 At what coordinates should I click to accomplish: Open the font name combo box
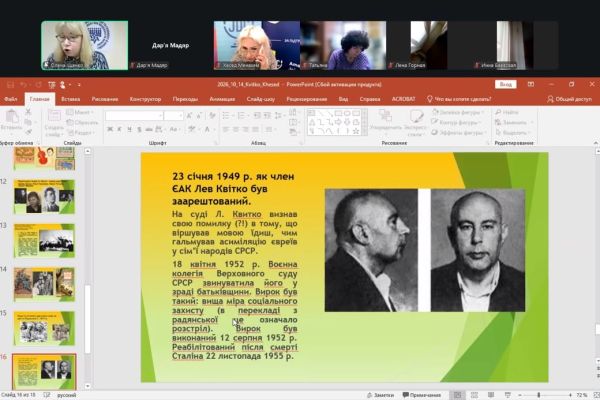click(x=134, y=116)
